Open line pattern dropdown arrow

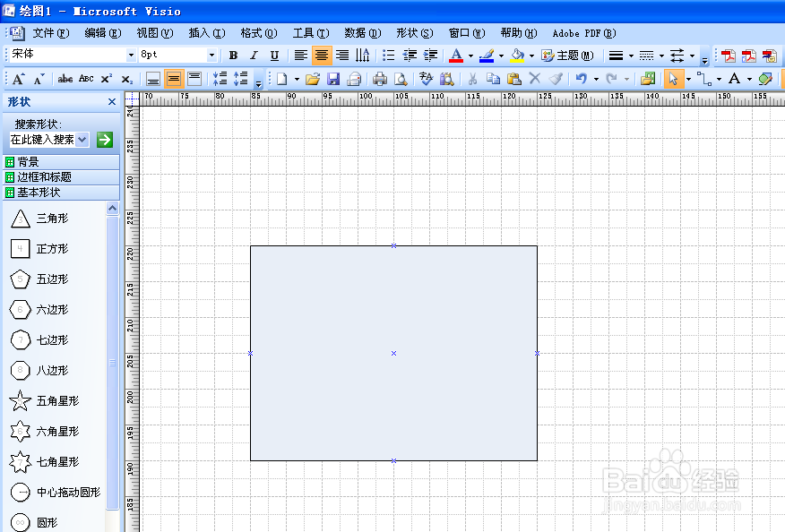coord(661,56)
